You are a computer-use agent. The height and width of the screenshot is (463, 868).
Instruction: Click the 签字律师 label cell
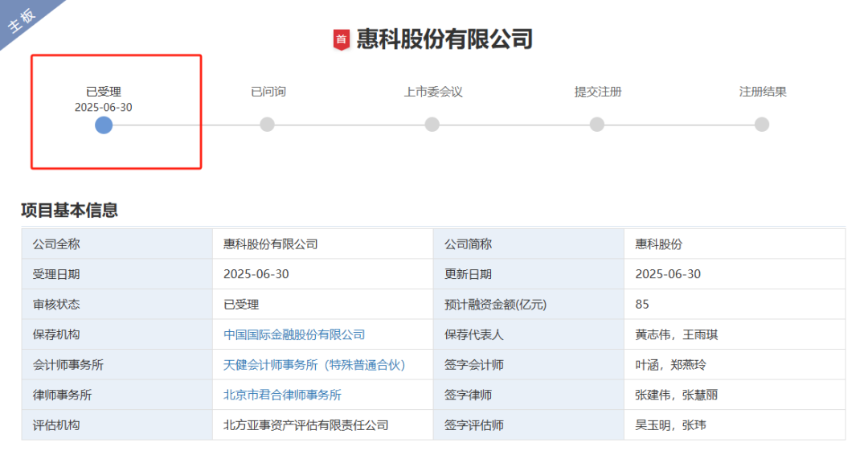529,395
